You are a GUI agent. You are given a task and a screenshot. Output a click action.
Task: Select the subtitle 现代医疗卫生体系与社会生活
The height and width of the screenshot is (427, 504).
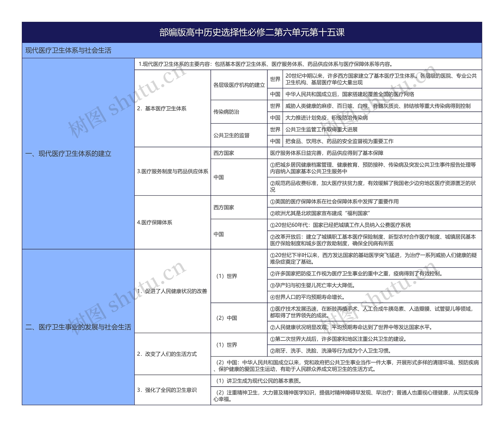coord(68,50)
